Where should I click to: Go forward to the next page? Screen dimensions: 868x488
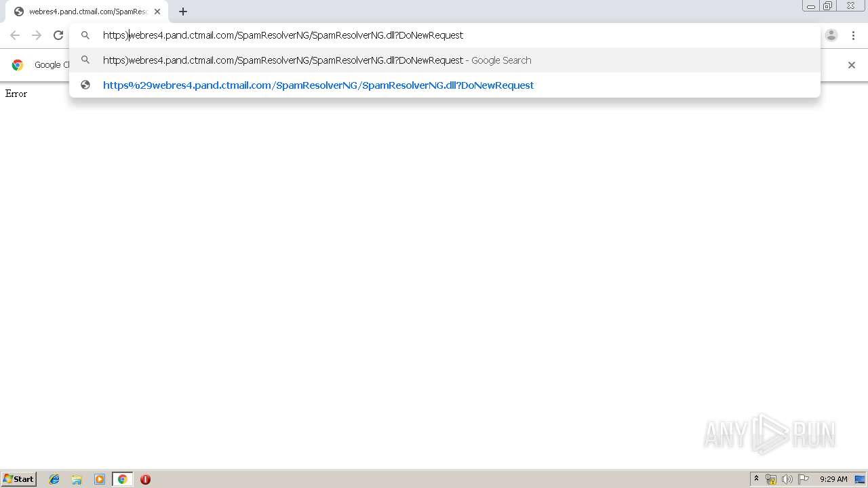click(x=37, y=35)
